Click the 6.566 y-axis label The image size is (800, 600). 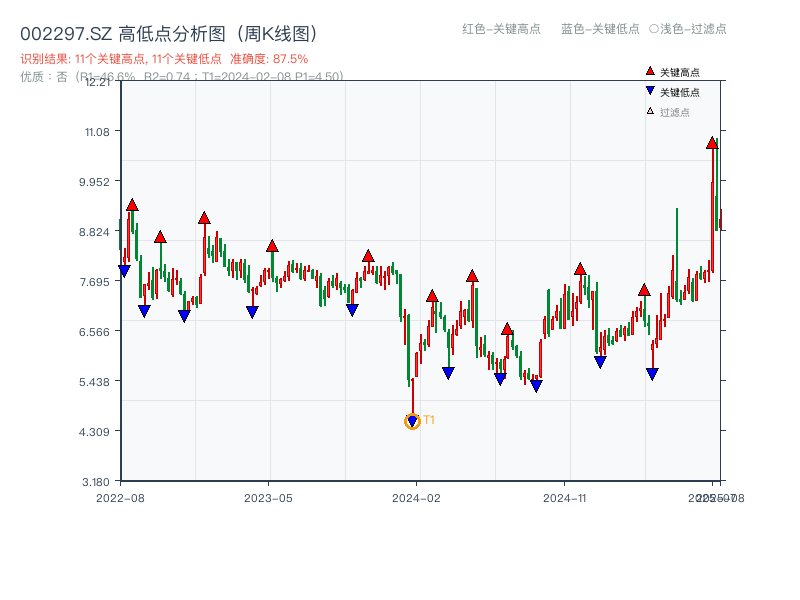(x=94, y=332)
